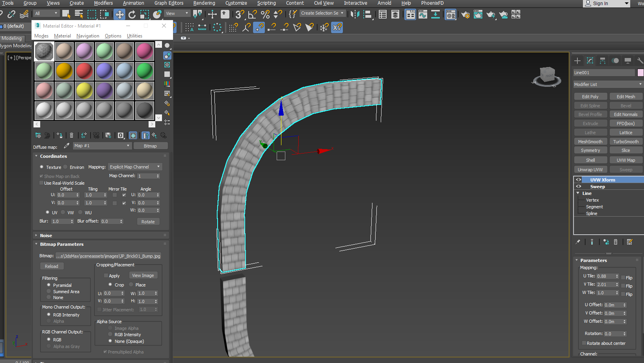Select the Rotate tool on the main toolbar
The width and height of the screenshot is (644, 363).
coord(132,15)
